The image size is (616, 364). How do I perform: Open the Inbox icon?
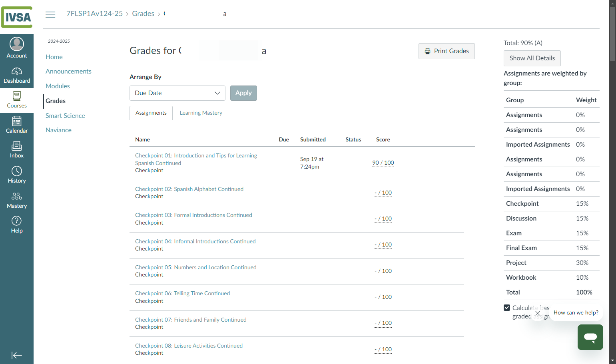point(17,146)
